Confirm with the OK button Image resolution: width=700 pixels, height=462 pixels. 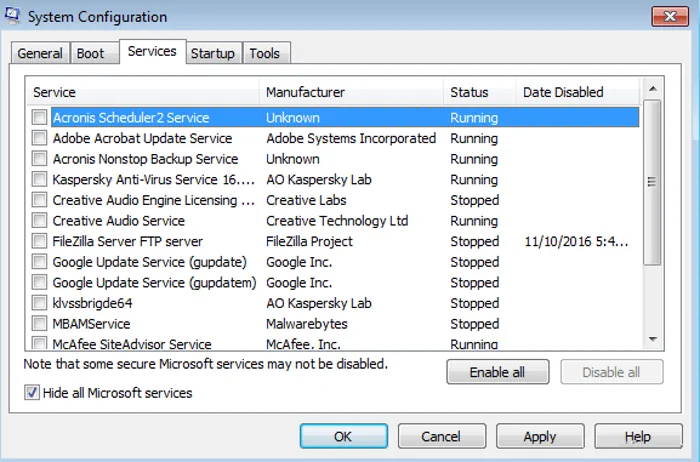pos(343,436)
